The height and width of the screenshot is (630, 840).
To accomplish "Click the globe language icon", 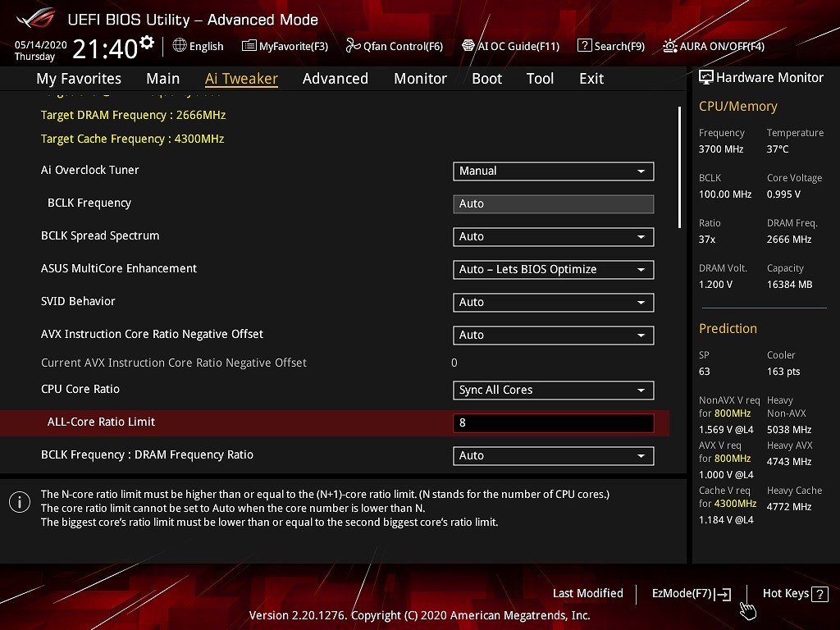I will click(x=180, y=46).
